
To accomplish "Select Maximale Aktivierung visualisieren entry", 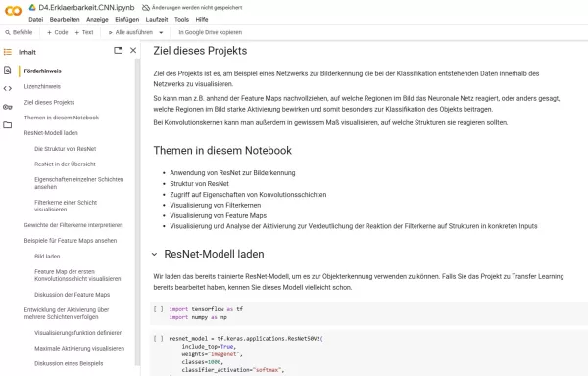I will [79, 348].
